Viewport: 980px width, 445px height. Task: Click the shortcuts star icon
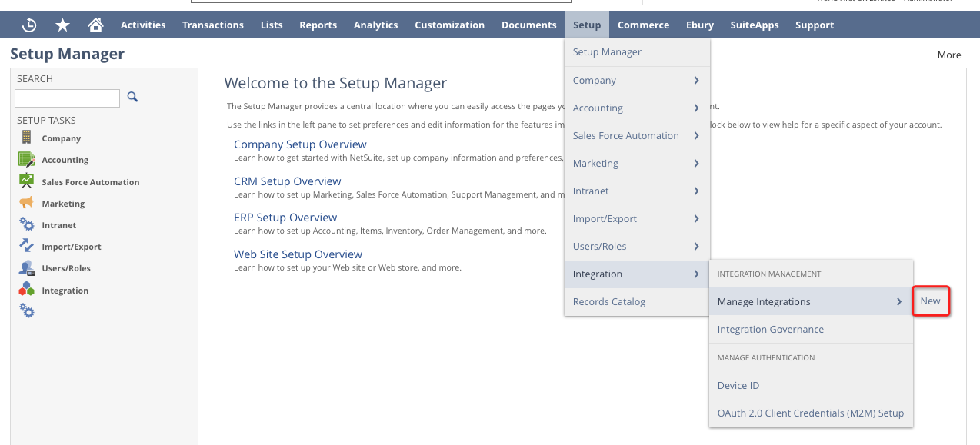click(63, 25)
